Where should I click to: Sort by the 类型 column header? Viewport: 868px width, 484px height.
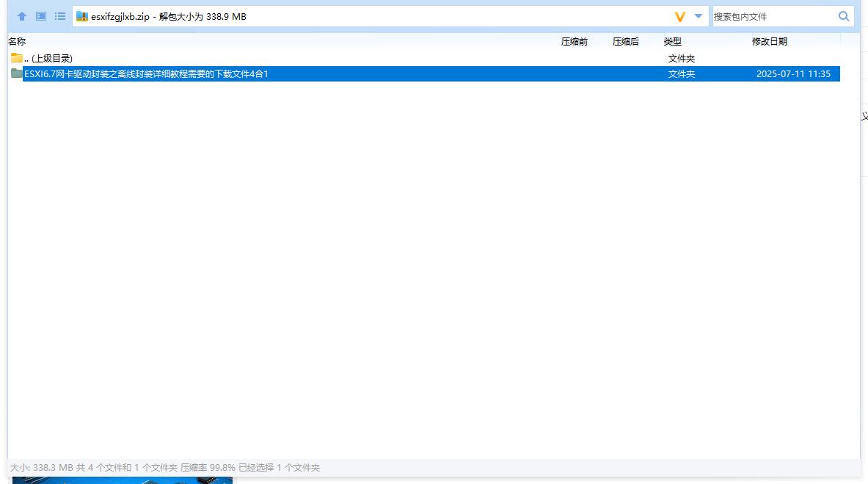[x=672, y=41]
